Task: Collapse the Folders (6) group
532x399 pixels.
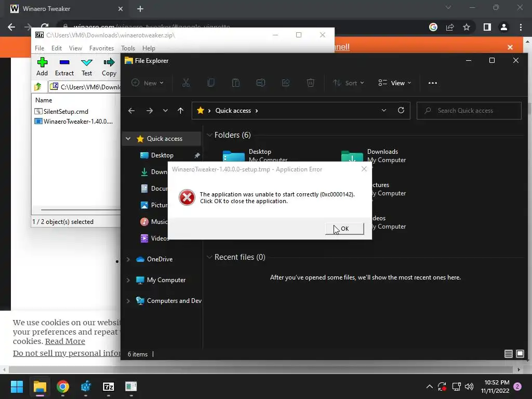Action: tap(209, 135)
